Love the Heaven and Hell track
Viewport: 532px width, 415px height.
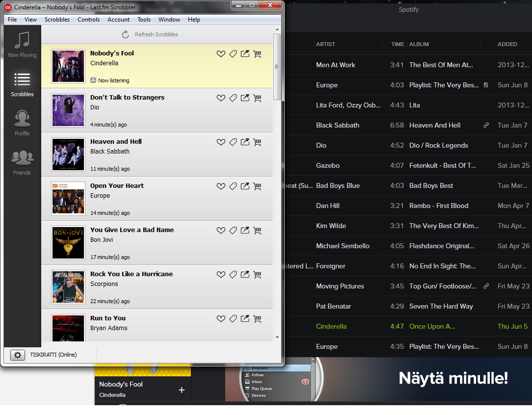[x=221, y=142]
